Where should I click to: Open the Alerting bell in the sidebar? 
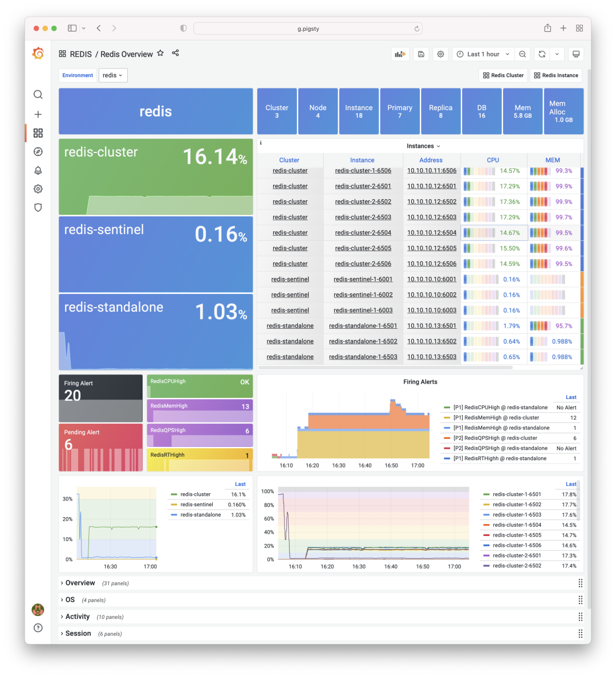tap(38, 170)
